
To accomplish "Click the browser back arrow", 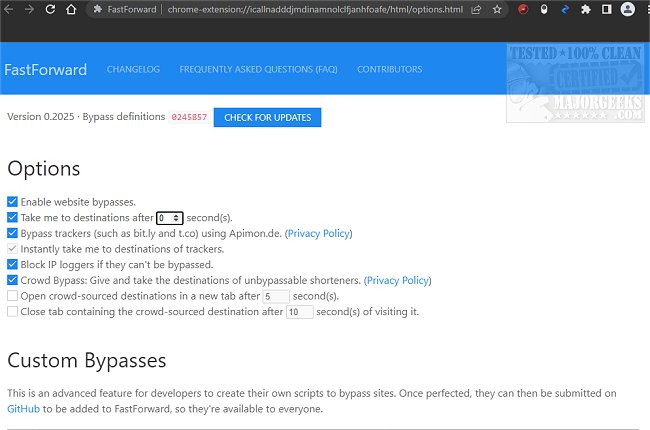I will click(x=8, y=9).
